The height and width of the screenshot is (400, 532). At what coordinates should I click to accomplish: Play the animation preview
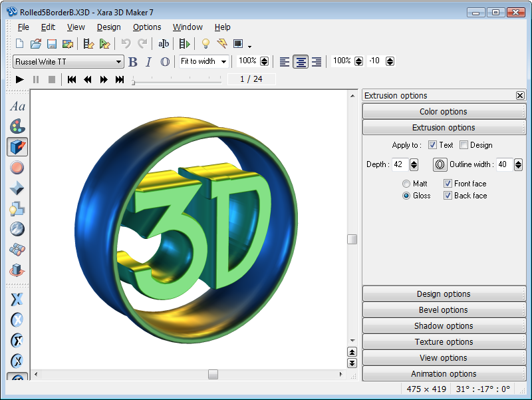tap(19, 79)
